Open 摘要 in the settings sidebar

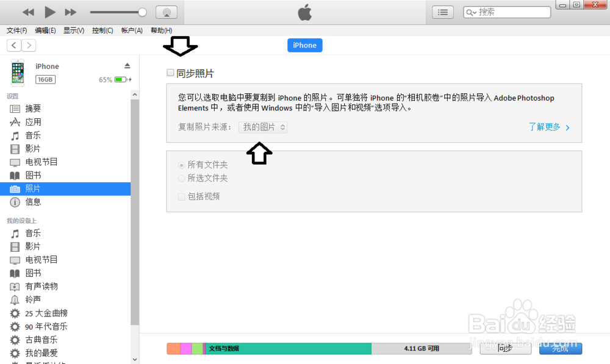[x=65, y=109]
